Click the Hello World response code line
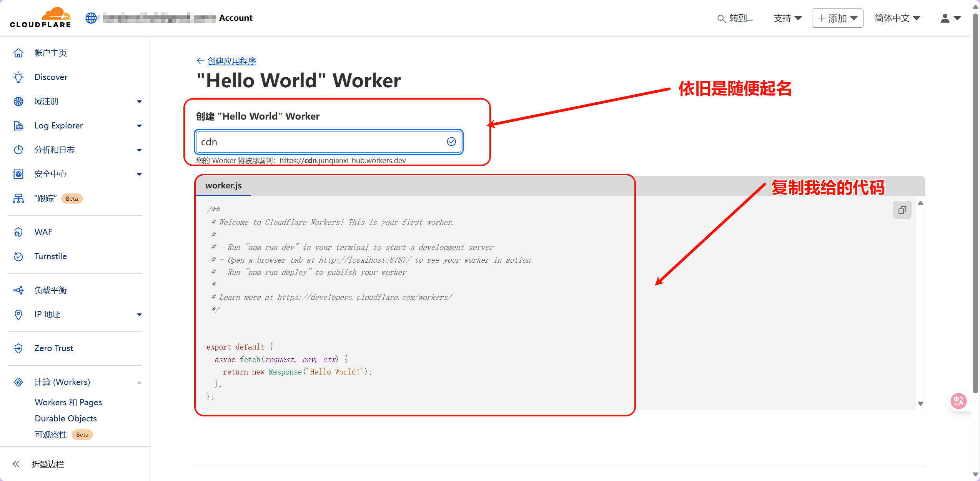980x481 pixels. [297, 372]
